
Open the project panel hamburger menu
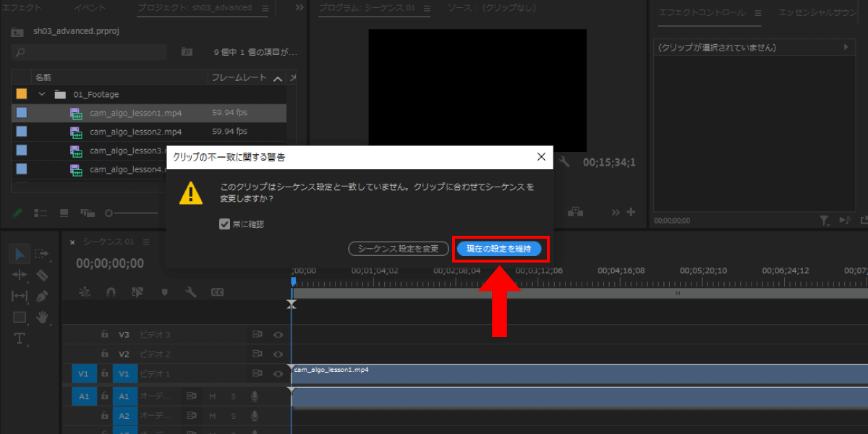pos(265,8)
